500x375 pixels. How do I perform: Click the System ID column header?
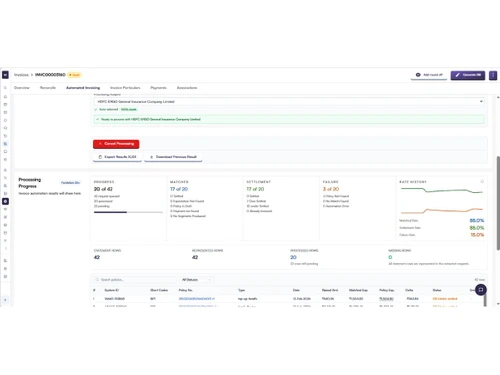[x=112, y=290]
